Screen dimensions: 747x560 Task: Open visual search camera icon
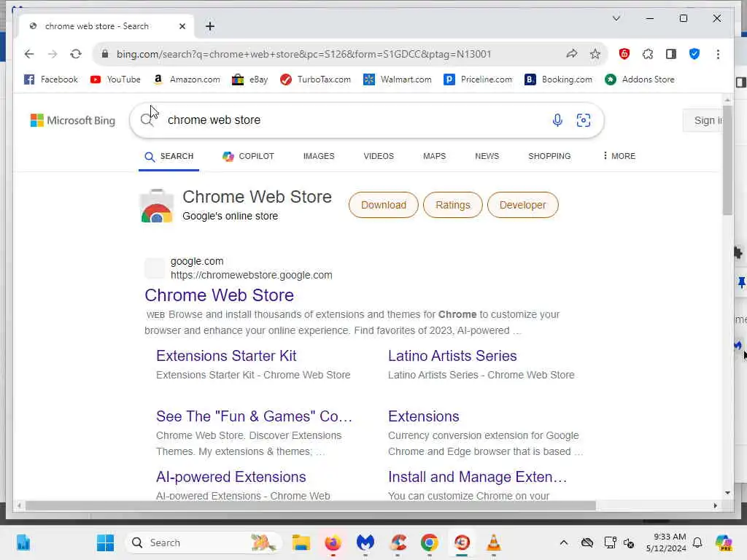click(583, 120)
